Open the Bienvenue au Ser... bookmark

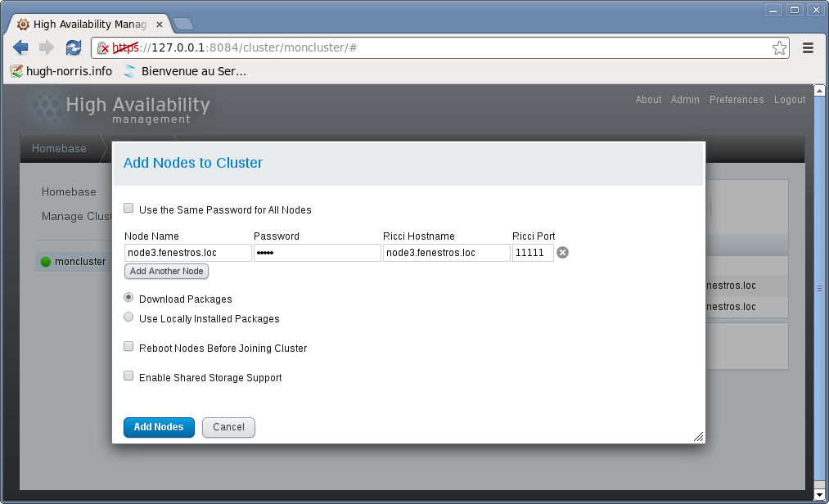185,71
